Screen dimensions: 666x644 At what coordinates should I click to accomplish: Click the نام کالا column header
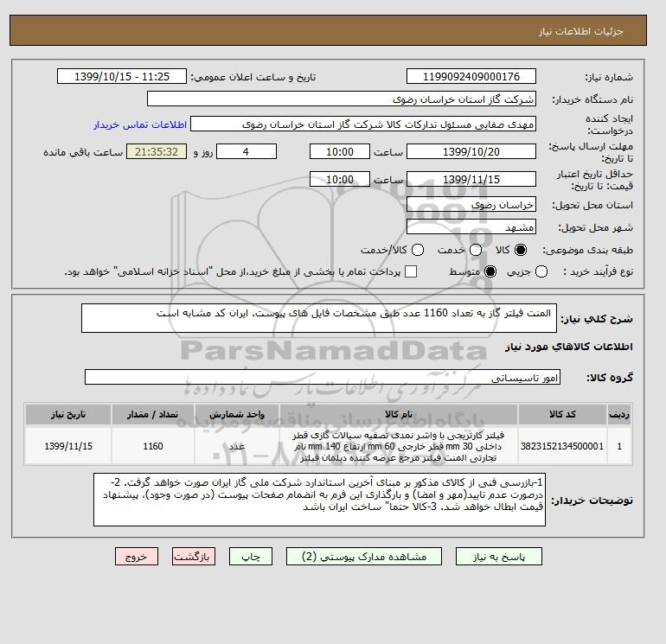[x=399, y=414]
